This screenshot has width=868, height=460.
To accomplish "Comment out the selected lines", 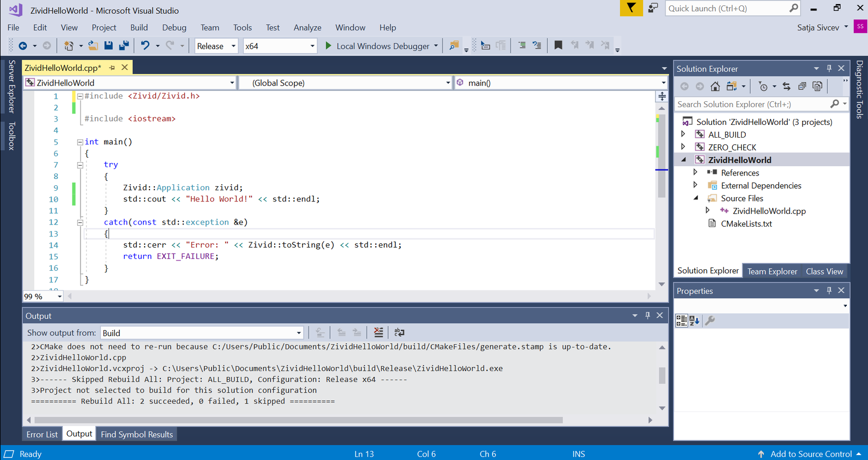I will [x=522, y=46].
